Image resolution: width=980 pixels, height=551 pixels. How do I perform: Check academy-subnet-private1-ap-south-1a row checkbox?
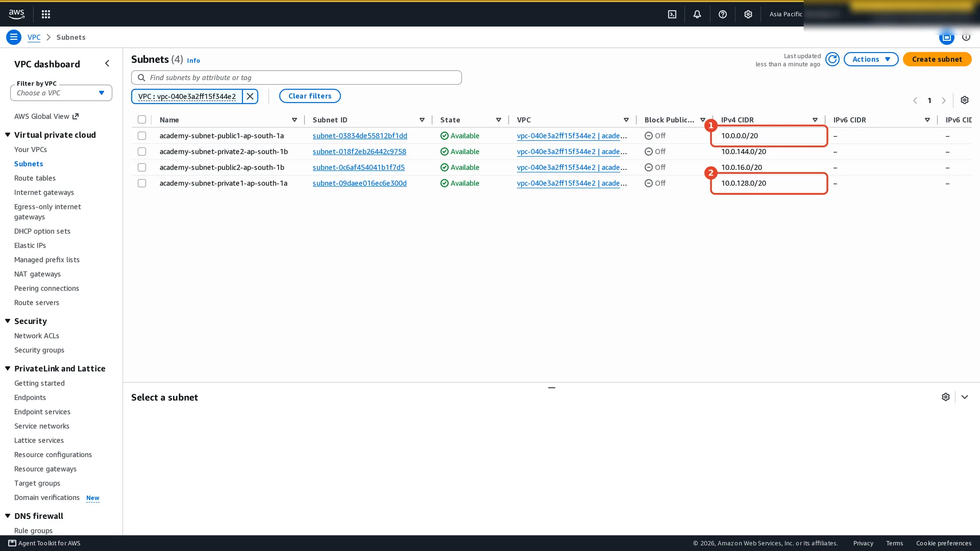142,183
